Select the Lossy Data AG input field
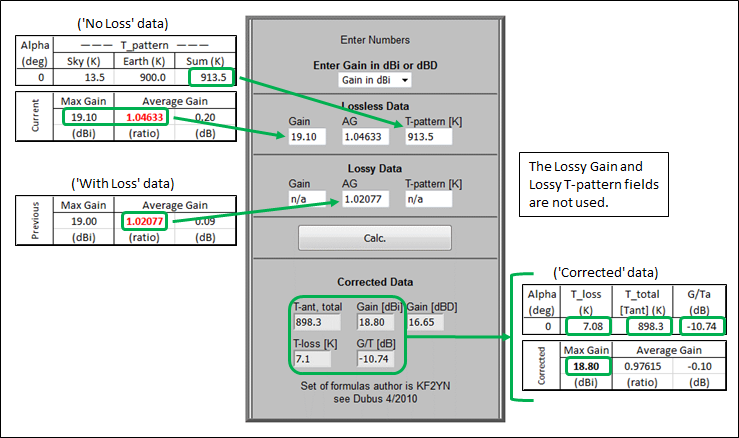Viewport: 739px width, 438px height. [367, 199]
